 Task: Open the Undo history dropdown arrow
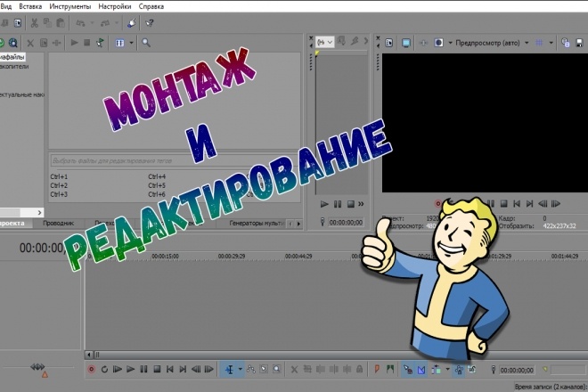point(93,23)
